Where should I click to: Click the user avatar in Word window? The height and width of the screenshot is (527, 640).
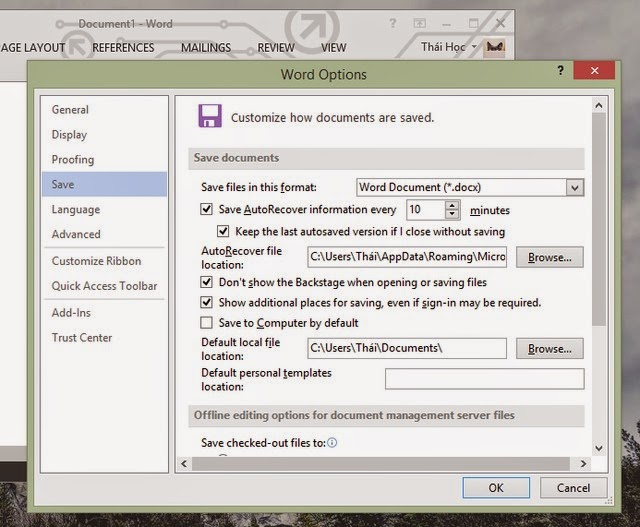pyautogui.click(x=495, y=47)
